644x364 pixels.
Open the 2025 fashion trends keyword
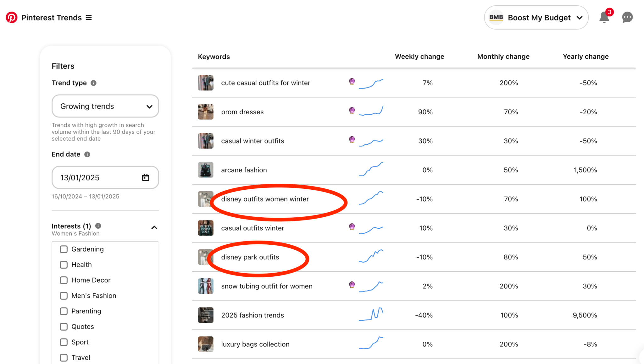pyautogui.click(x=253, y=315)
